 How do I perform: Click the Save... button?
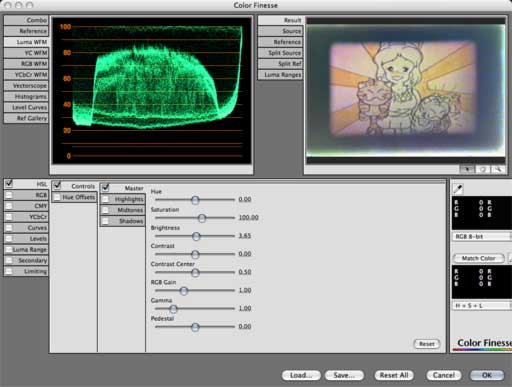pos(344,375)
